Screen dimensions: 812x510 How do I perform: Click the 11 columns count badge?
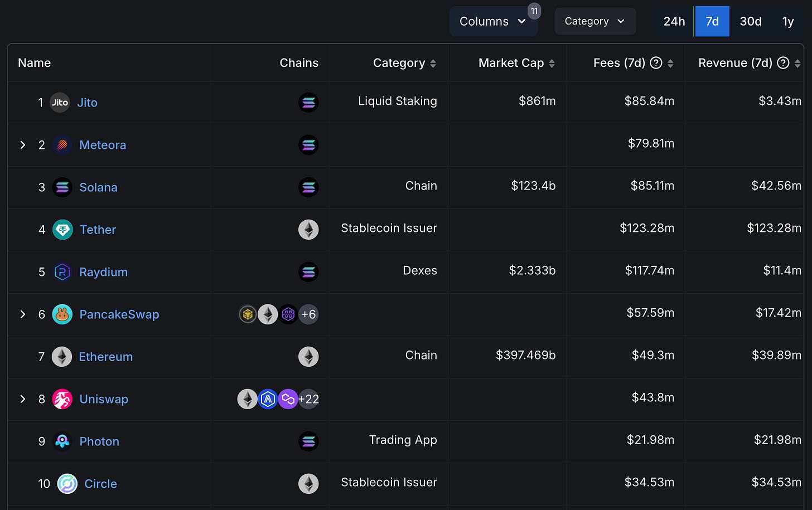[534, 11]
